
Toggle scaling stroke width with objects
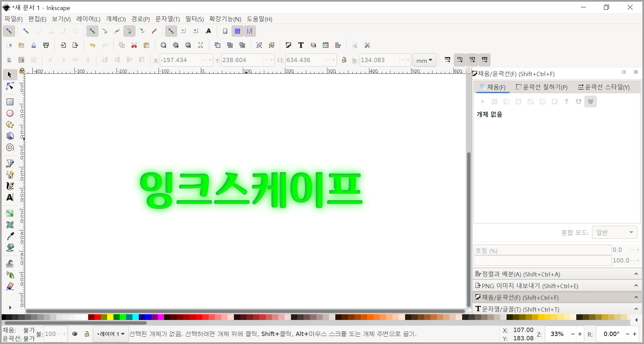click(x=447, y=60)
